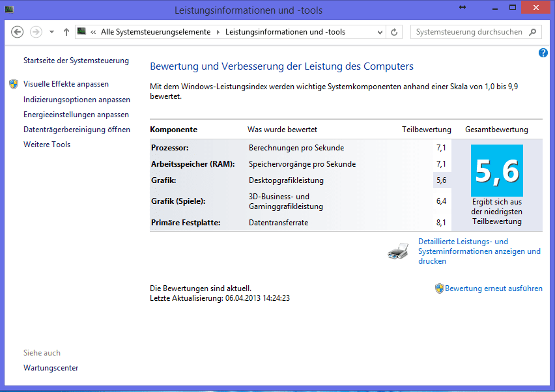Screen dimensions: 555x392
Task: Click 'Leistungsinformationen und -tools' breadcrumb
Action: (x=285, y=32)
